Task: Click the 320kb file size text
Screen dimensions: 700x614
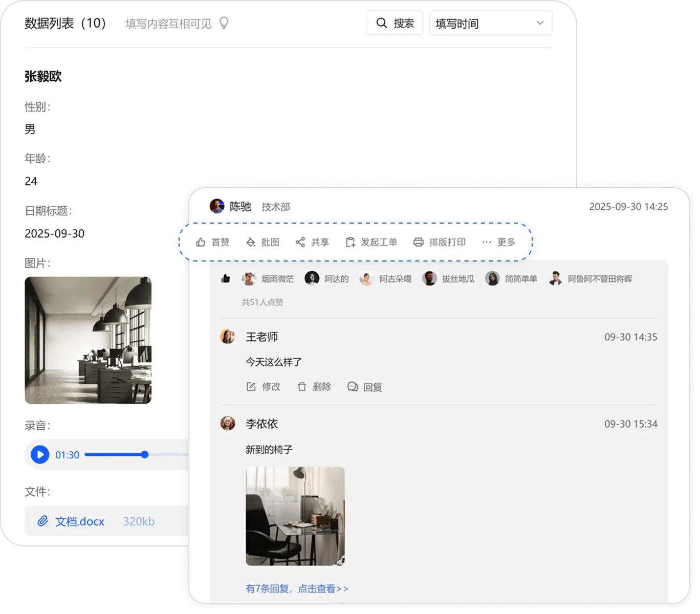Action: [x=139, y=521]
